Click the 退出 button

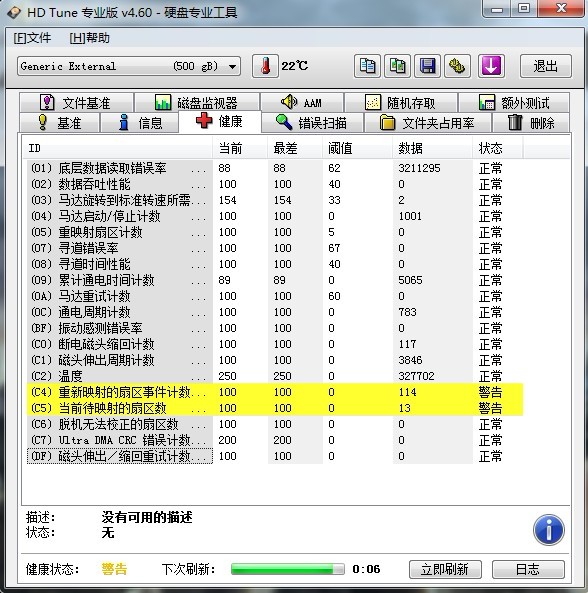[545, 66]
